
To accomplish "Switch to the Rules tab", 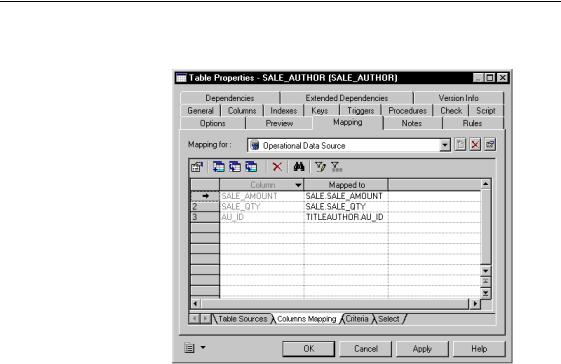I will tap(472, 123).
